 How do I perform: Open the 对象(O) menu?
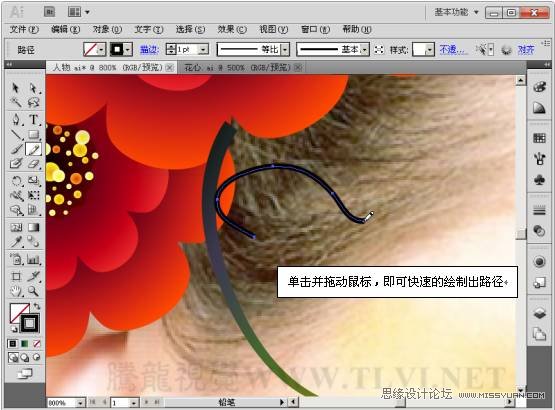tap(107, 29)
